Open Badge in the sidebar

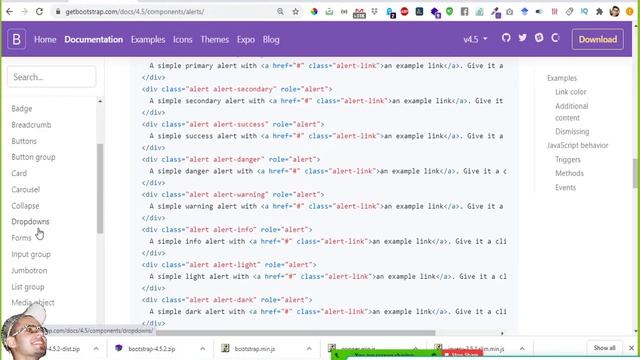click(x=22, y=109)
